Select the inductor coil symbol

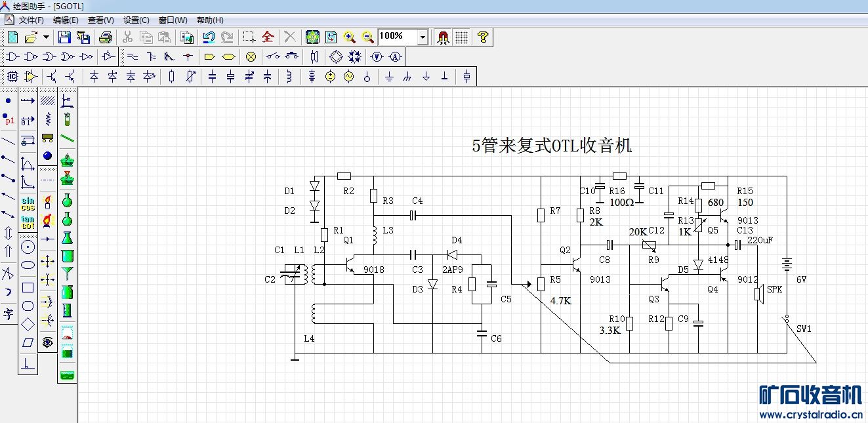click(x=289, y=77)
